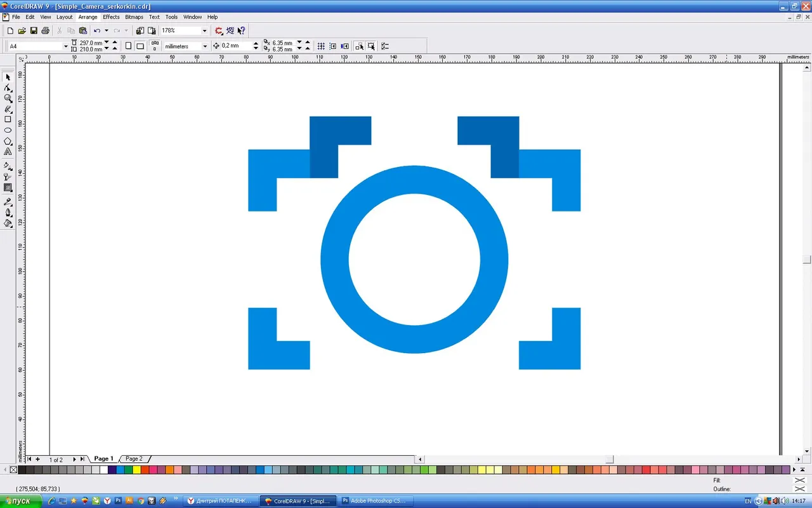
Task: Click the Copy icon
Action: [x=71, y=30]
